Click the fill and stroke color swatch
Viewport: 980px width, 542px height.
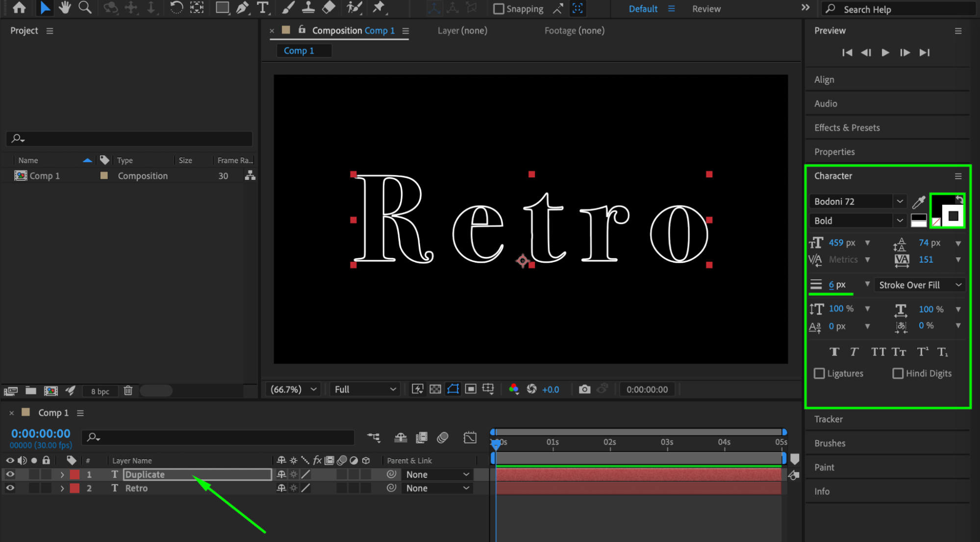(x=947, y=210)
